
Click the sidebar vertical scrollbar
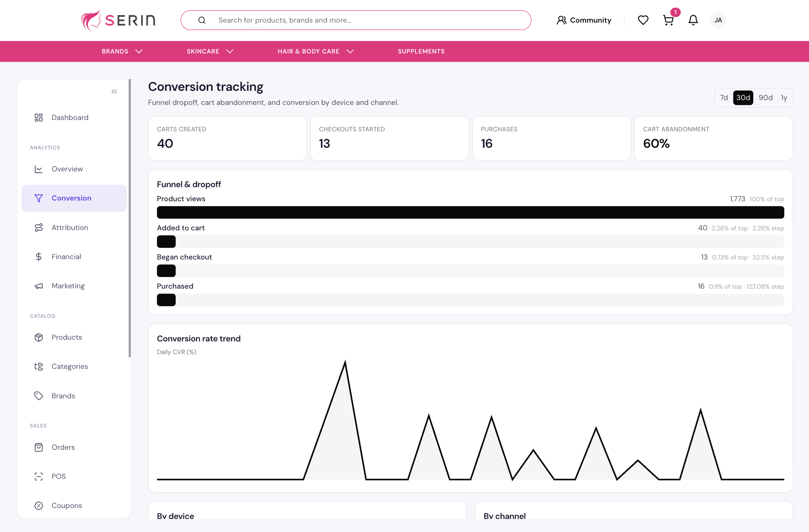pyautogui.click(x=130, y=218)
